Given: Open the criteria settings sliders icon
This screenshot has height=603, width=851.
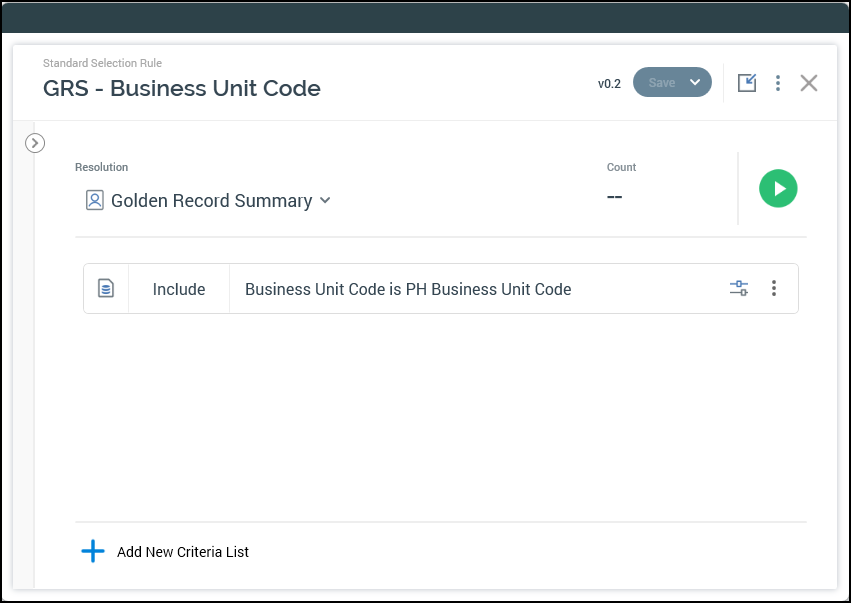Looking at the screenshot, I should click(x=738, y=289).
